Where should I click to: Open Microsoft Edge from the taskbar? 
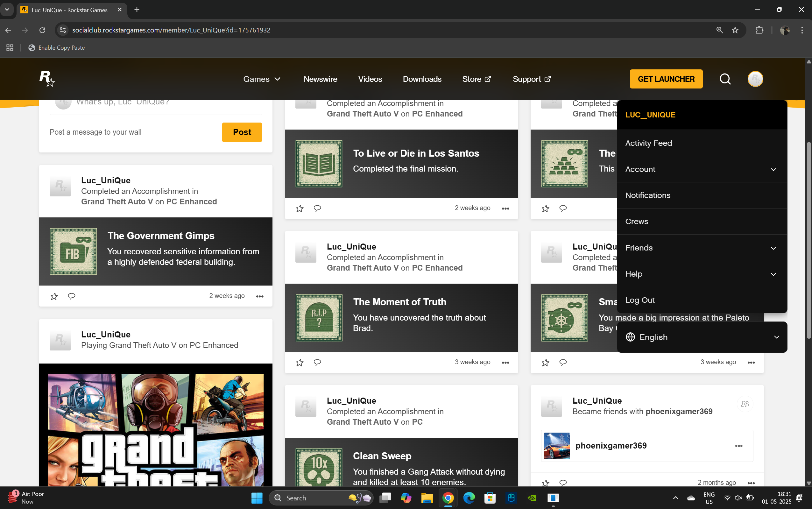coord(469,498)
